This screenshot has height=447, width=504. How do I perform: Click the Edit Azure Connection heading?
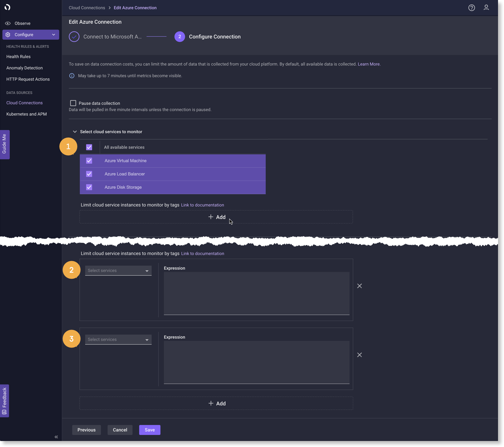(x=95, y=22)
